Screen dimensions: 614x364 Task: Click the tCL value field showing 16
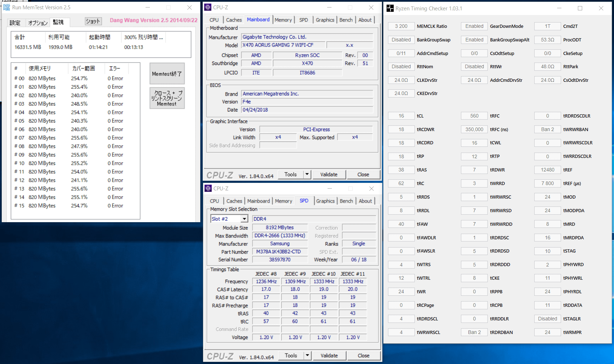(401, 116)
